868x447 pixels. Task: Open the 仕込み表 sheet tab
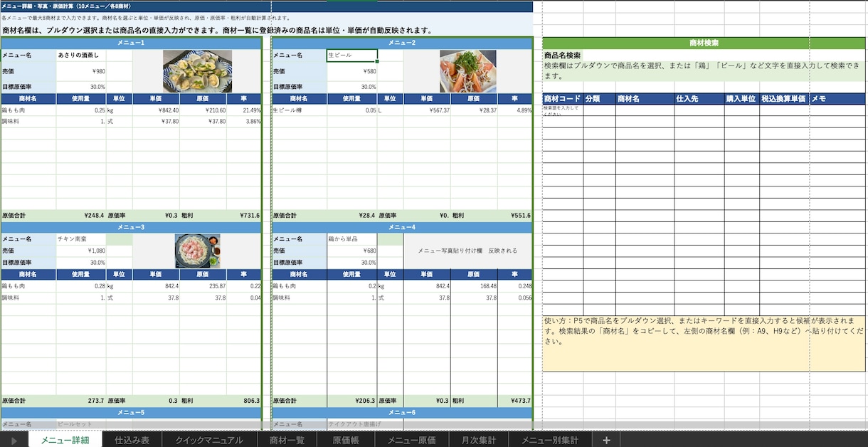[x=132, y=441]
